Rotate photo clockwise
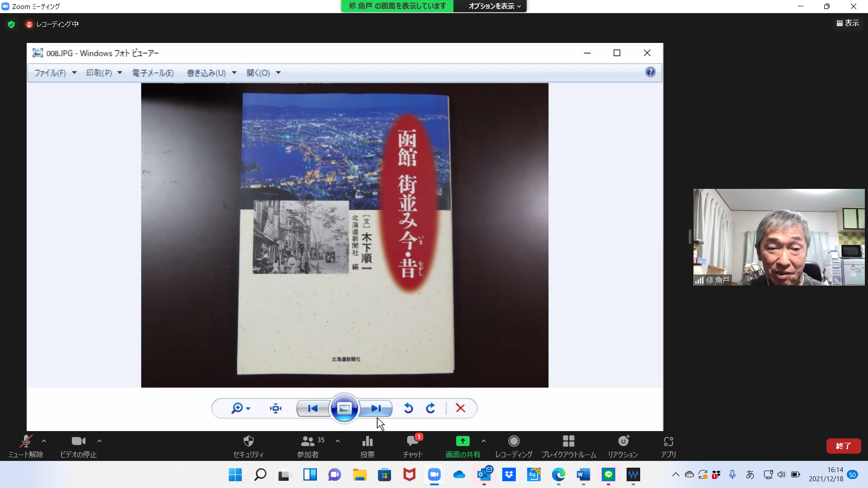Image resolution: width=868 pixels, height=488 pixels. point(430,408)
